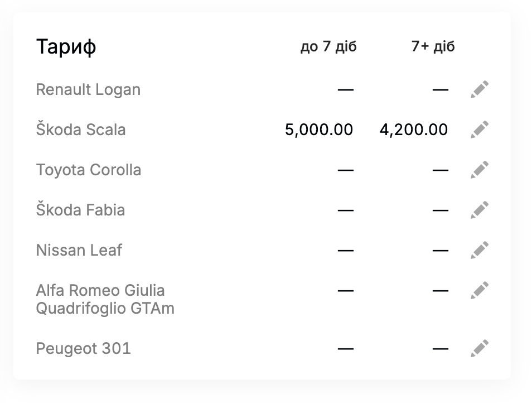The height and width of the screenshot is (403, 532).
Task: Open edit for Toyota Corolla tariff
Action: pos(480,170)
